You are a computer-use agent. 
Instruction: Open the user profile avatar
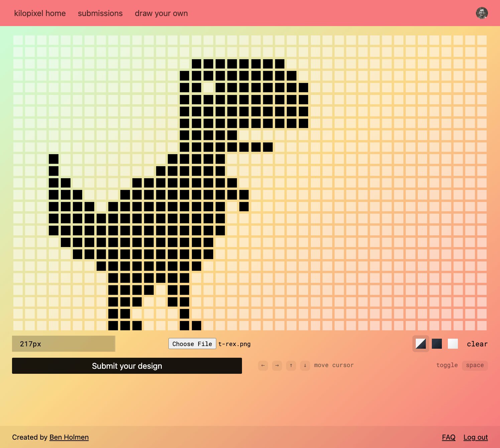[x=482, y=13]
